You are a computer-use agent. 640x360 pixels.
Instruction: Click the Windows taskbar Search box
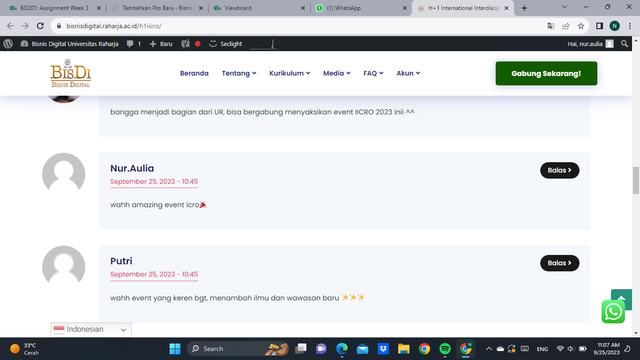click(238, 349)
